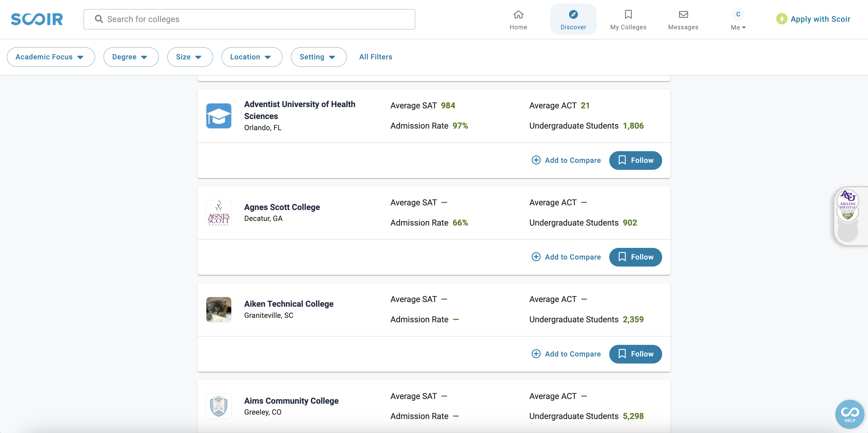This screenshot has width=868, height=433.
Task: Click the Orlando, FL location text
Action: pyautogui.click(x=262, y=128)
